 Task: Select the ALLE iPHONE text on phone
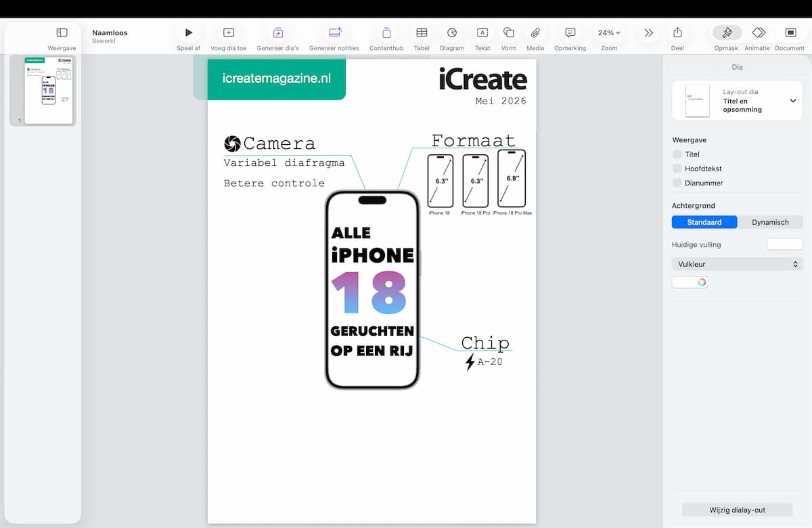click(372, 244)
